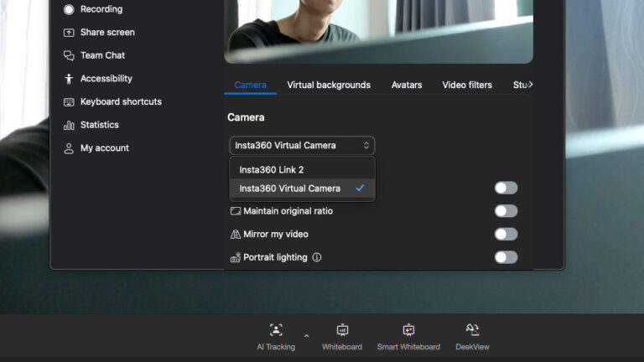Enable Mirror my video toggle
Viewport: 644px width, 362px height.
click(506, 235)
